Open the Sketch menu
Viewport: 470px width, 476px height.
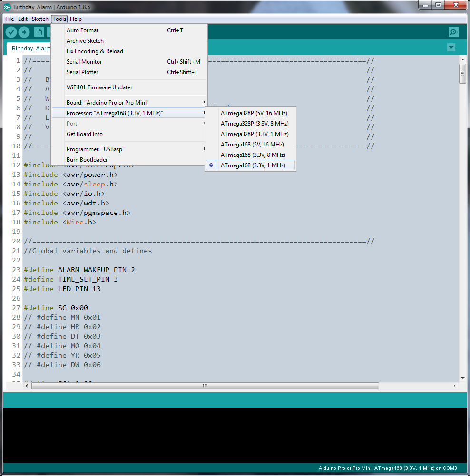[x=40, y=19]
